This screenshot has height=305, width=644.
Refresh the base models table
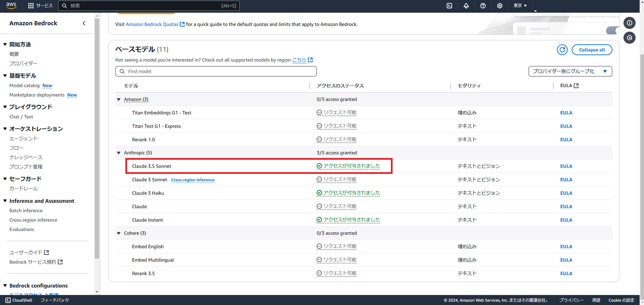click(x=562, y=50)
